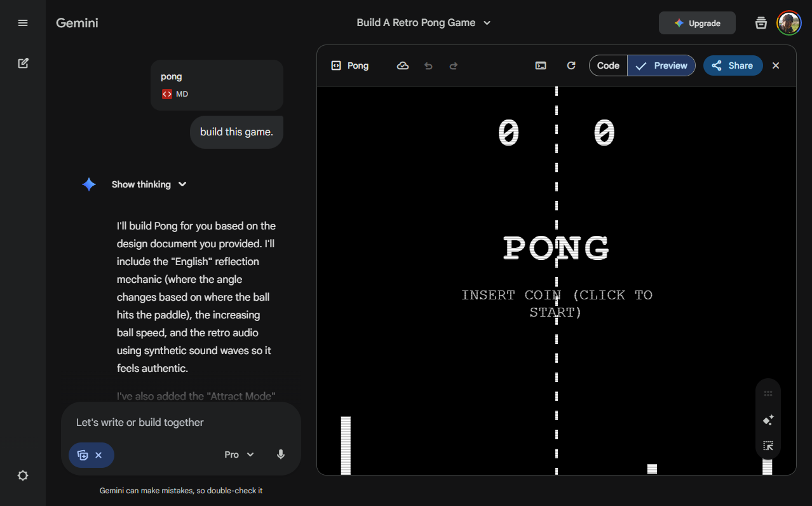This screenshot has width=812, height=506.
Task: Click the sparkle add-AI-features icon in the floating toolbar
Action: coord(768,420)
